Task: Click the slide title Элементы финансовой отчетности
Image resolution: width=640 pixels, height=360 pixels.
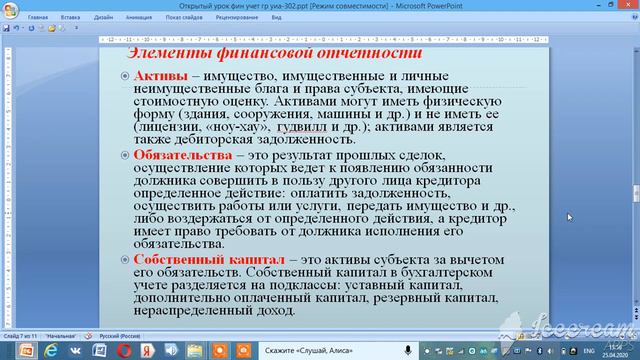Action: [275, 53]
